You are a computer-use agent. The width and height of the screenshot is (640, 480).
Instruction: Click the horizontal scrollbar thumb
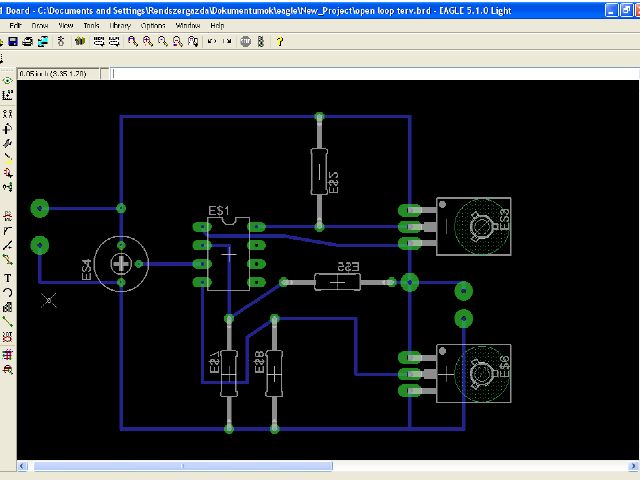183,466
